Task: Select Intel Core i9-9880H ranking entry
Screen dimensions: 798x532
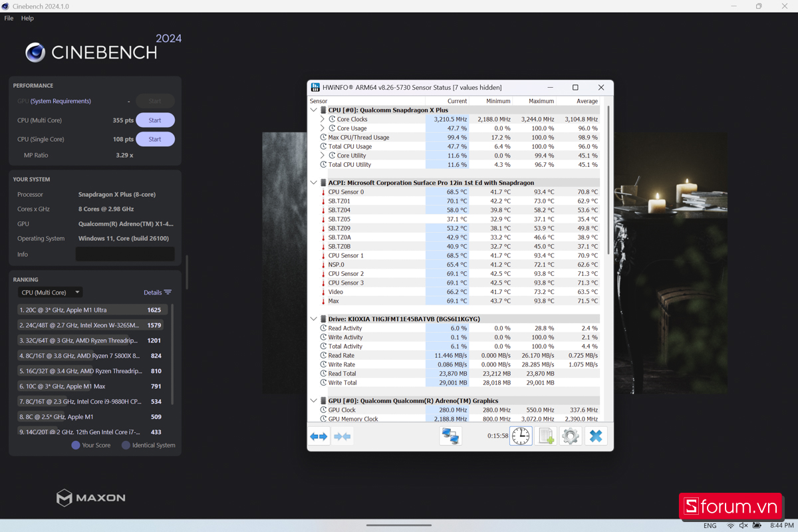Action: (92, 402)
